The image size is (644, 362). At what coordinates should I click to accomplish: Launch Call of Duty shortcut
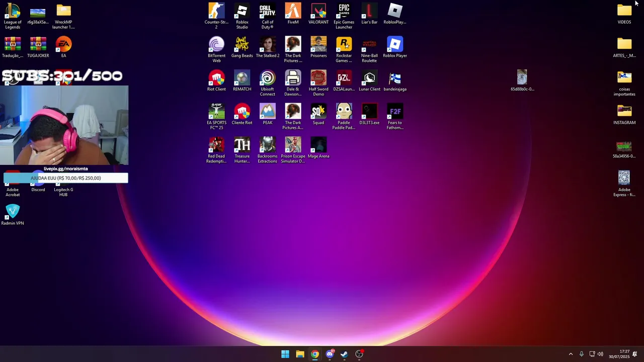tap(267, 16)
